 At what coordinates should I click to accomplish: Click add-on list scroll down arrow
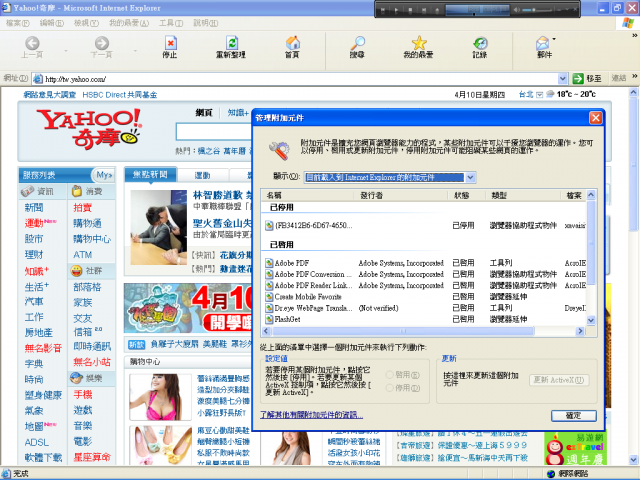tap(591, 320)
